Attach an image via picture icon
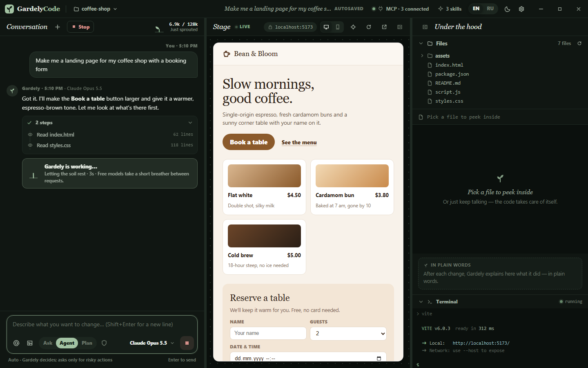 coord(30,343)
